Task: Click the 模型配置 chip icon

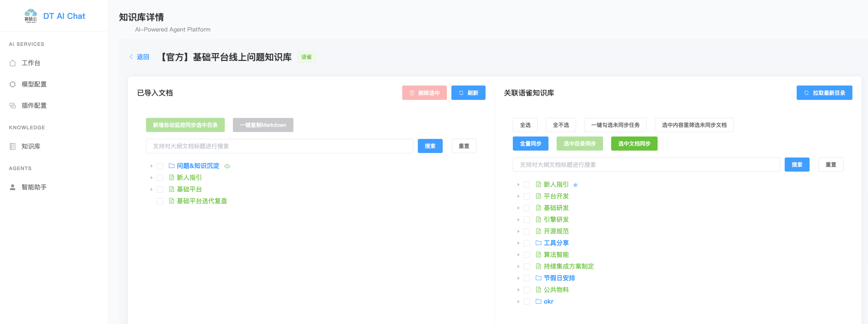Action: [13, 84]
